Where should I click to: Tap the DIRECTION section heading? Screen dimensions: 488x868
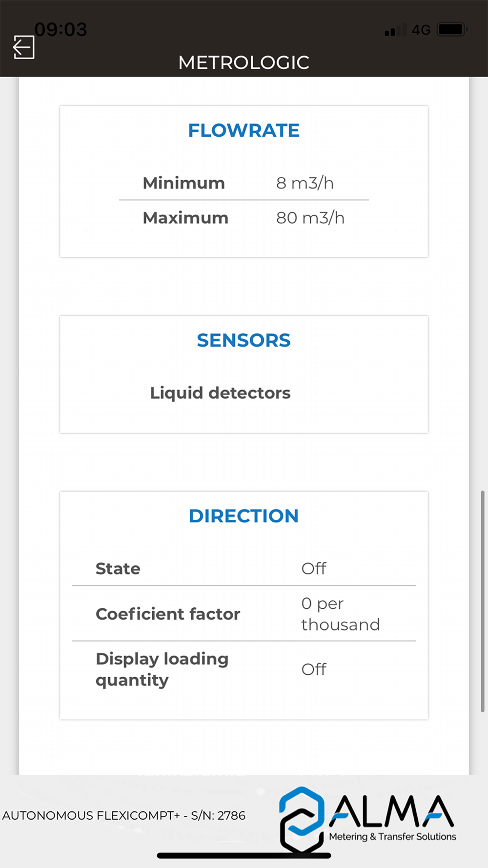tap(244, 516)
